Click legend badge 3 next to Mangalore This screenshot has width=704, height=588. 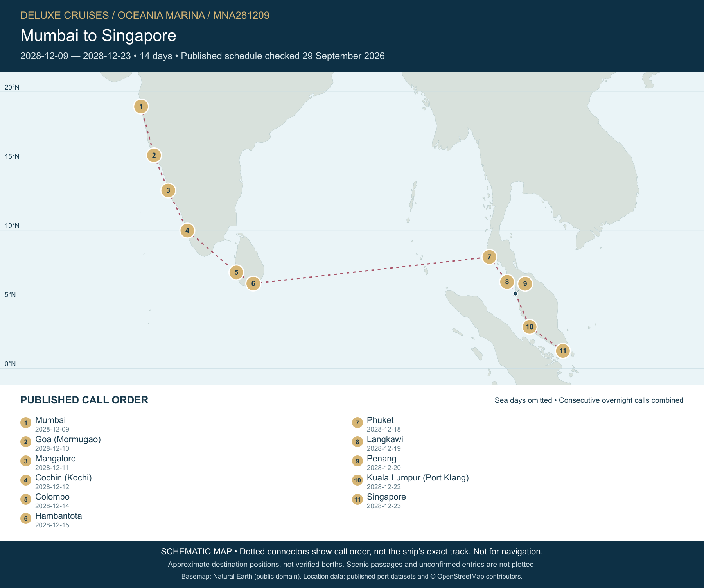[26, 461]
